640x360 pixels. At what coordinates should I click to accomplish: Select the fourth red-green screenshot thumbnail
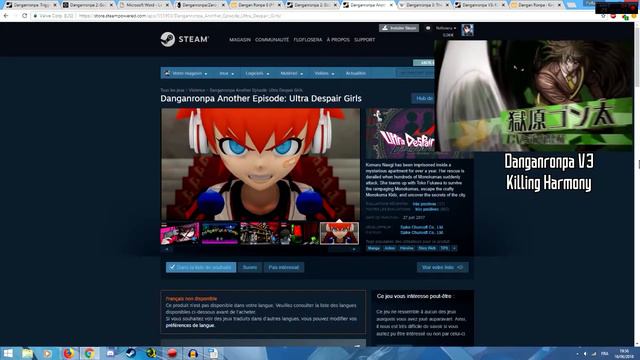[299, 233]
